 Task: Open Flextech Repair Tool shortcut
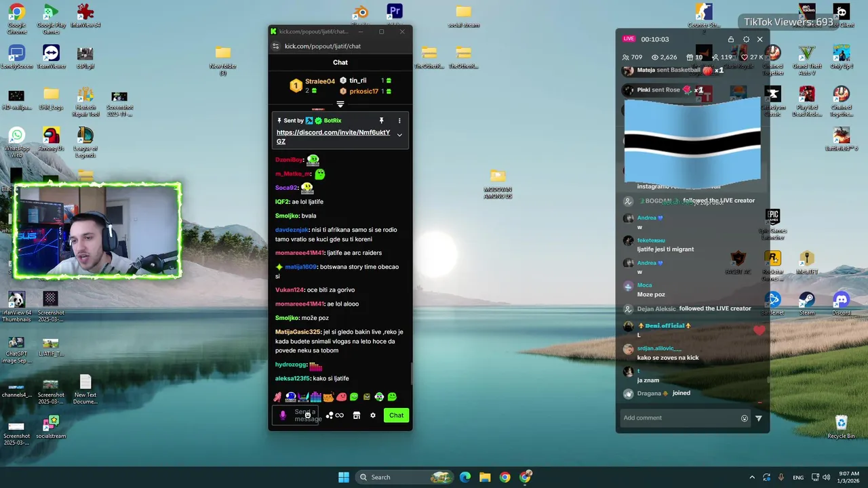(85, 102)
